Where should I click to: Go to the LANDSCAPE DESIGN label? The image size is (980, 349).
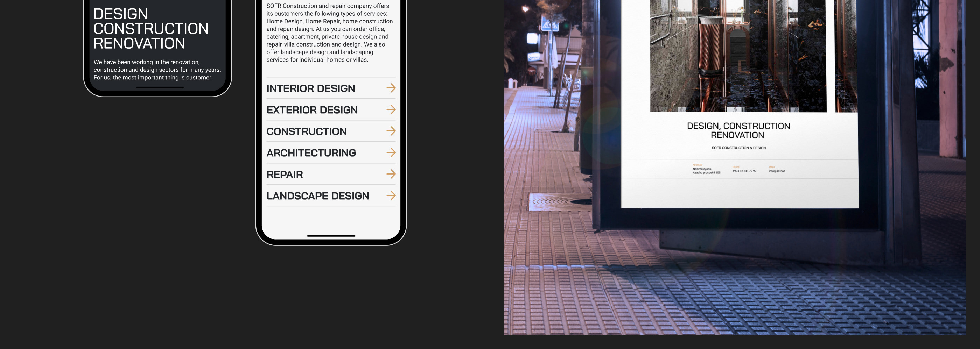(318, 196)
